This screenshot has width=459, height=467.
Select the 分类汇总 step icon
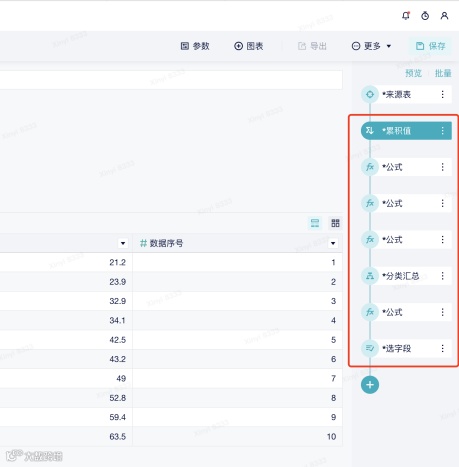[x=370, y=276]
